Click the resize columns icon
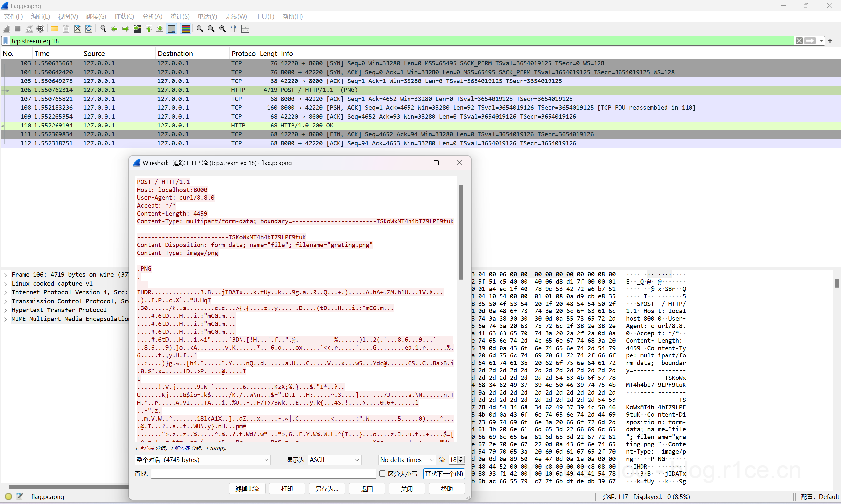This screenshot has width=841, height=504. coord(234,29)
